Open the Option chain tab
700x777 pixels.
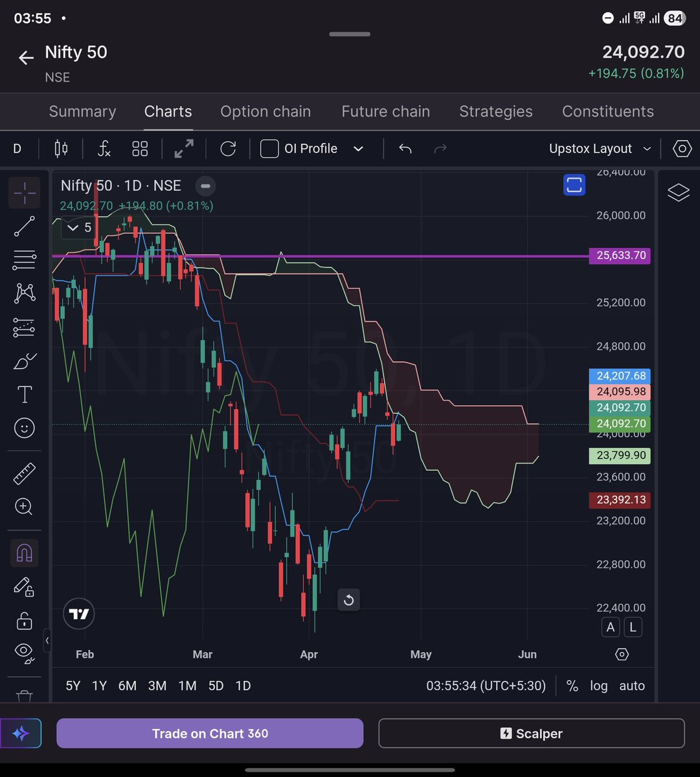point(265,111)
